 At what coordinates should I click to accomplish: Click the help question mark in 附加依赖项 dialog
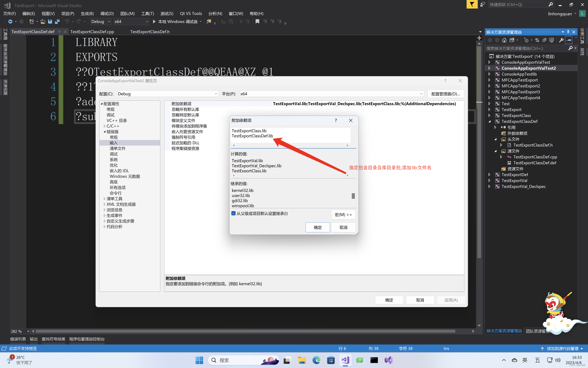point(336,120)
